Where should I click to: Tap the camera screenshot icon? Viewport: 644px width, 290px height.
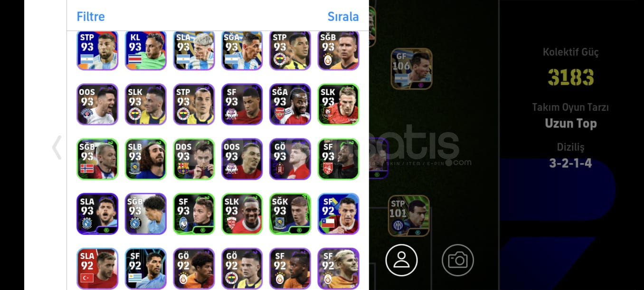coord(458,260)
